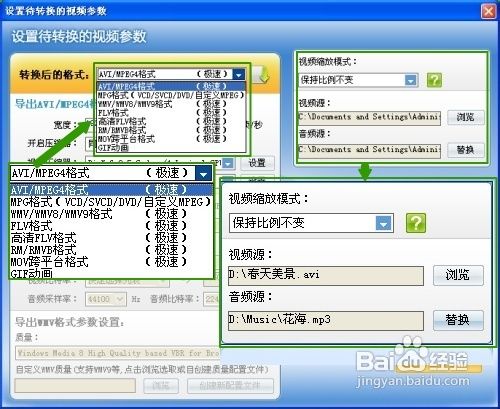Click the empty 自定义WMV质量 path field
500x409 pixels.
(75, 386)
